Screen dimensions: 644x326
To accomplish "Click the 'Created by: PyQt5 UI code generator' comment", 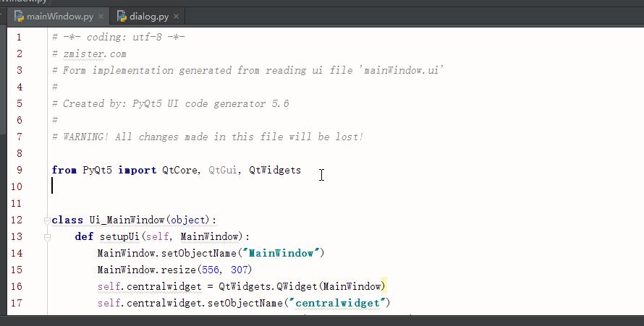I will 171,104.
